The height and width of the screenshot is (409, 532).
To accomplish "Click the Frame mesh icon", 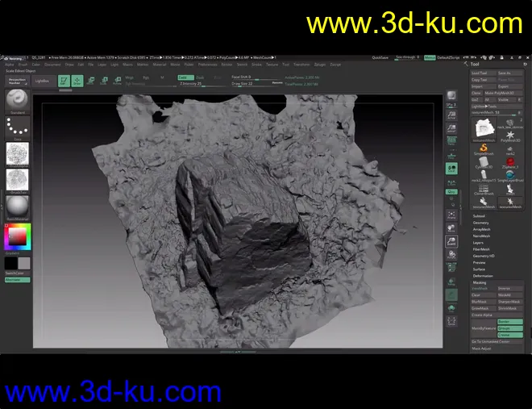I will (x=451, y=215).
